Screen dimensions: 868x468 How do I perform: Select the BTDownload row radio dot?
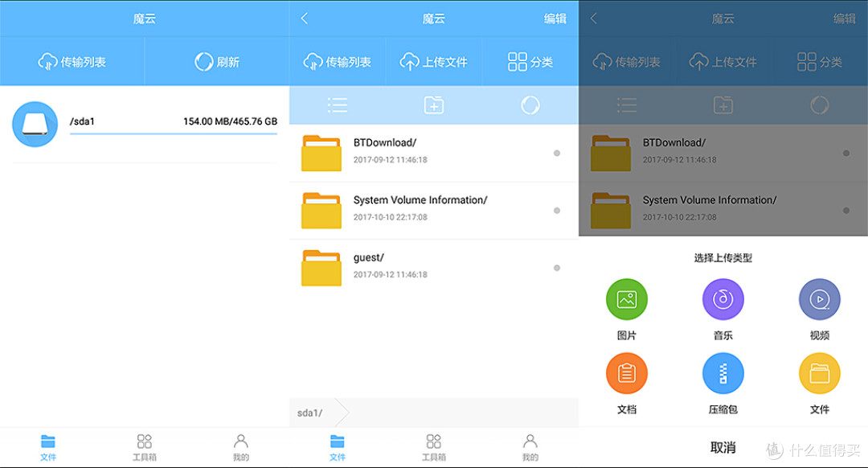click(x=557, y=153)
